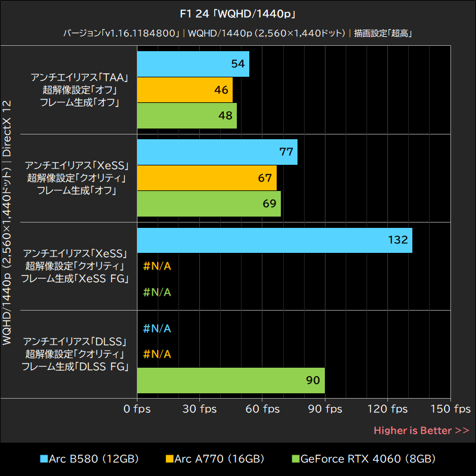
Task: Click the 'Higher is Better >>' note
Action: (421, 430)
